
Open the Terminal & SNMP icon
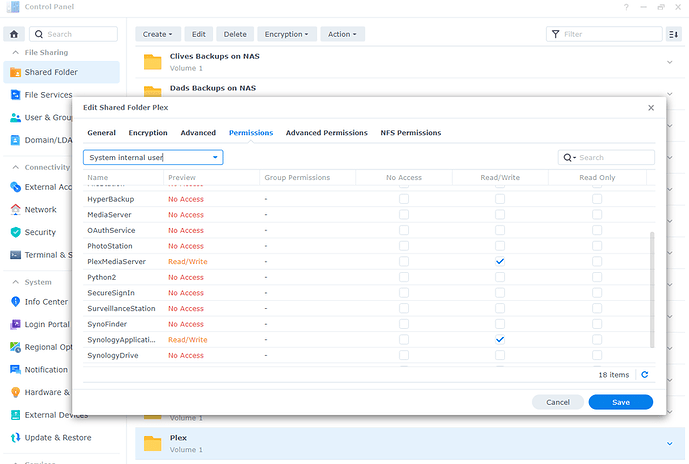tap(15, 254)
